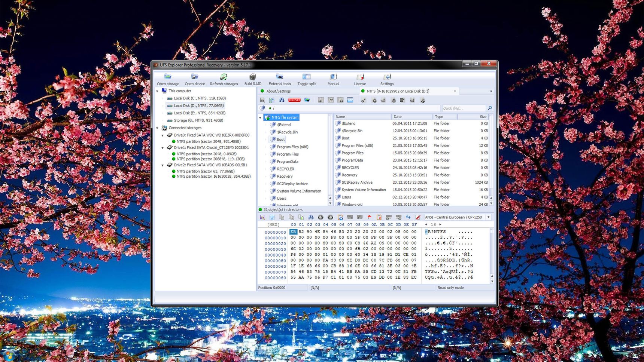Click the Windows Start orb

coord(8,356)
